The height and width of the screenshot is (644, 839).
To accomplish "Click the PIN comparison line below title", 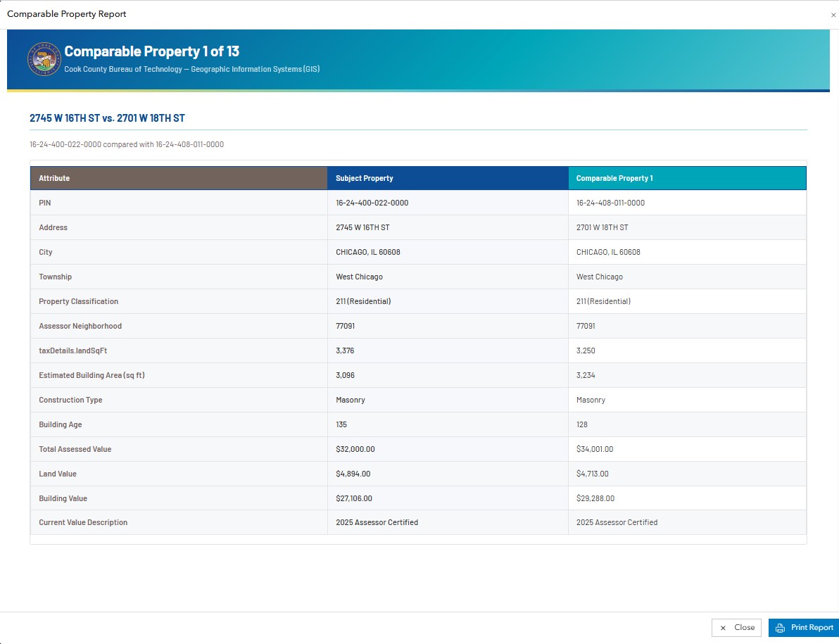I will point(127,144).
